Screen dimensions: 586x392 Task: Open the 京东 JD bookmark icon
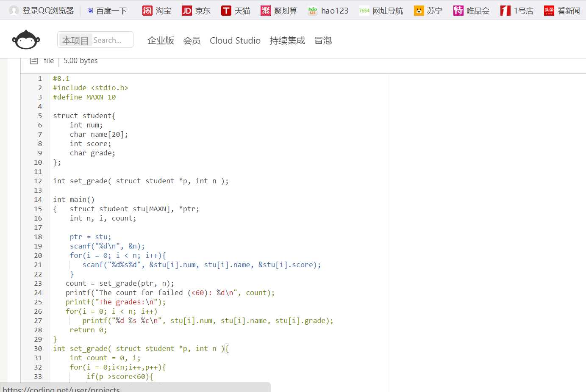coord(186,11)
